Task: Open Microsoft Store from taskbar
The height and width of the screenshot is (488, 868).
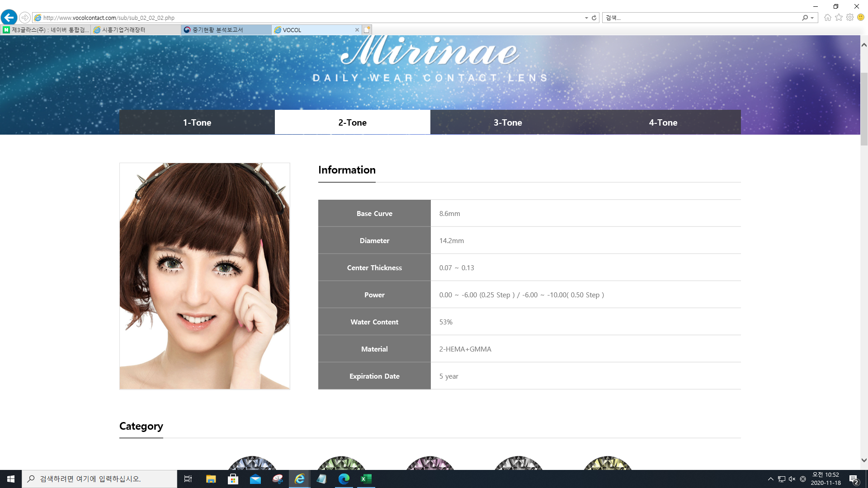Action: (x=233, y=479)
